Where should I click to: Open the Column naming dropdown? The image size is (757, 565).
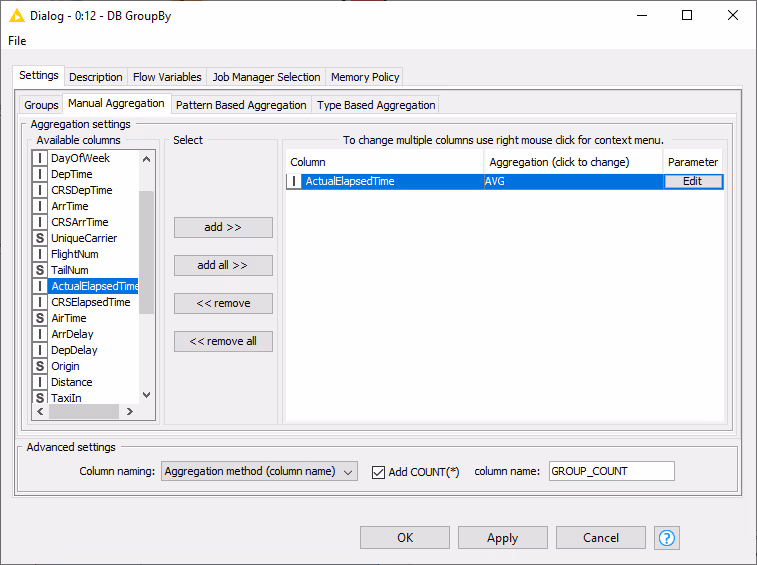click(x=259, y=471)
